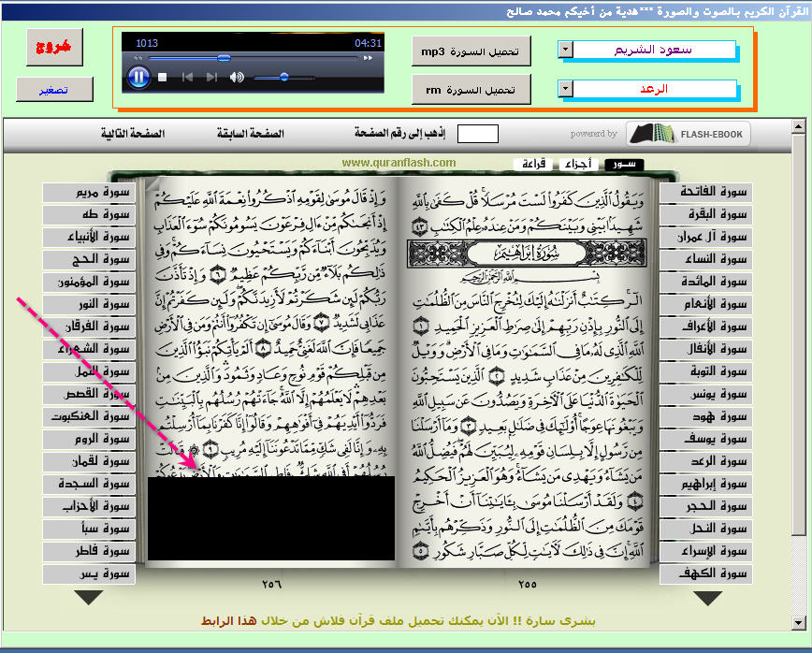Skip to next track in media player
The image size is (812, 653).
click(x=211, y=78)
